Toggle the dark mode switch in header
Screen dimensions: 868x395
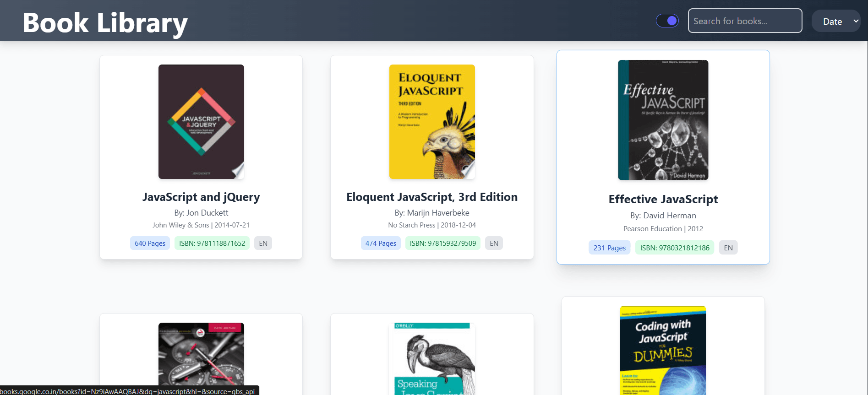[x=667, y=21]
